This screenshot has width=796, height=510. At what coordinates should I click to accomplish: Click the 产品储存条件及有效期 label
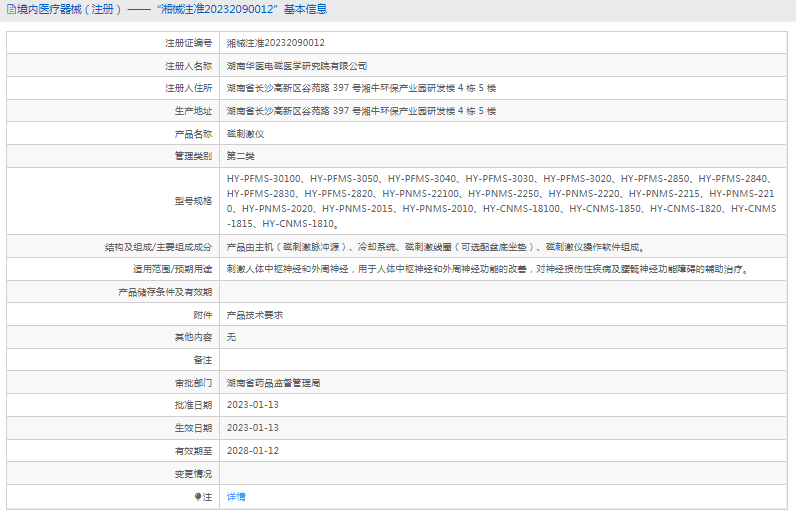coord(165,292)
